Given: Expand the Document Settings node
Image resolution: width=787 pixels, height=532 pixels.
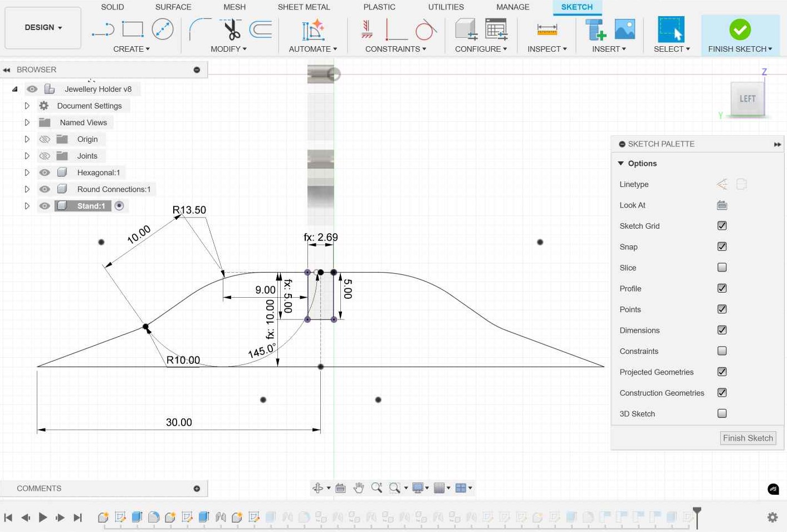Looking at the screenshot, I should click(x=27, y=106).
